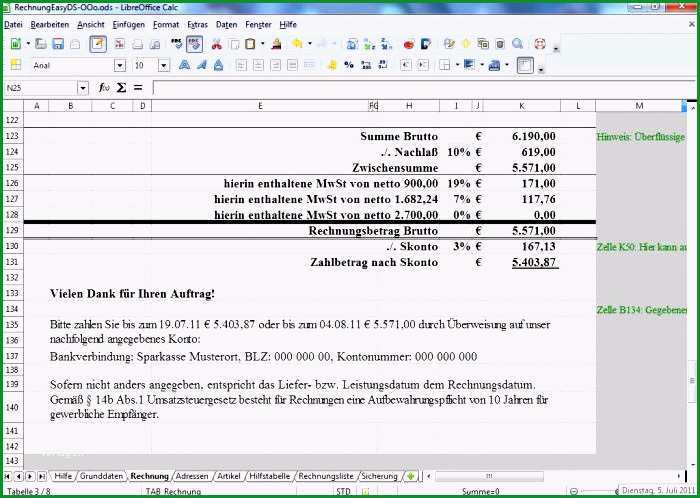The width and height of the screenshot is (700, 498).
Task: Click the Paste clipboard icon
Action: 250,44
